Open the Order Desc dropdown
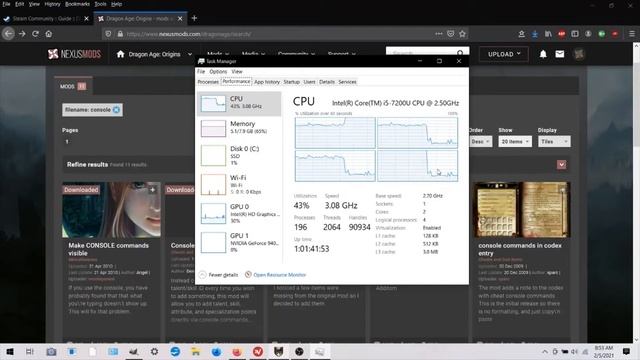The image size is (640, 360). pyautogui.click(x=480, y=141)
